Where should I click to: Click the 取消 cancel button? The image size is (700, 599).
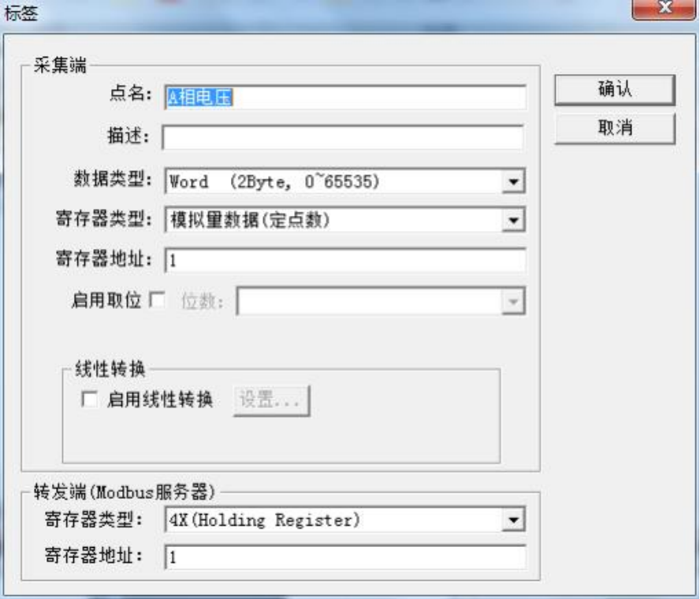(x=615, y=128)
